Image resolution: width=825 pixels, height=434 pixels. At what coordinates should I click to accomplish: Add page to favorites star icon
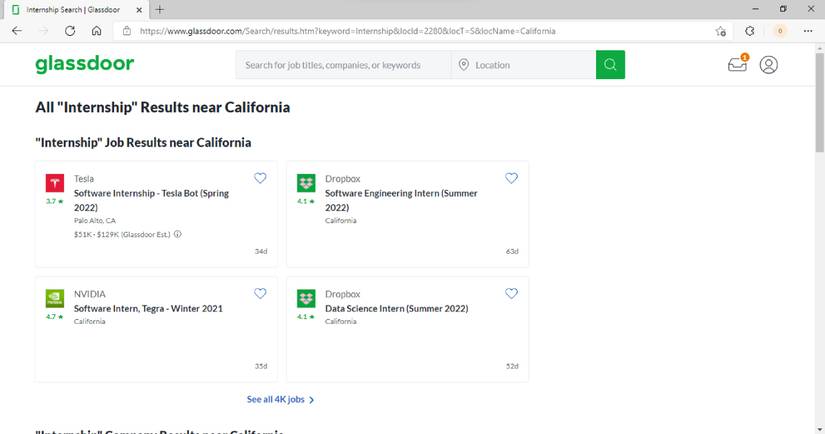(x=721, y=31)
